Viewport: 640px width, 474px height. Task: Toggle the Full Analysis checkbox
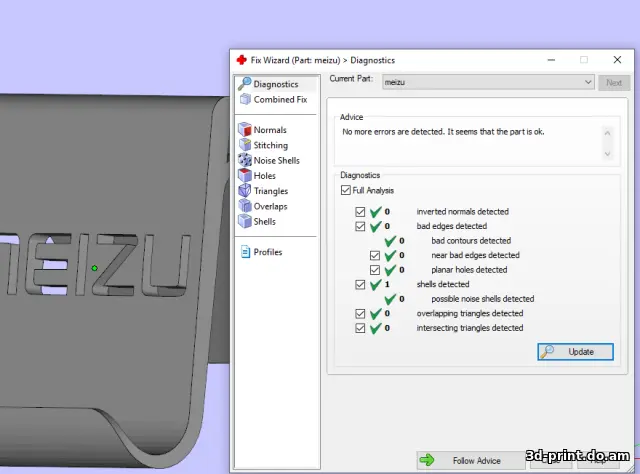[x=346, y=190]
